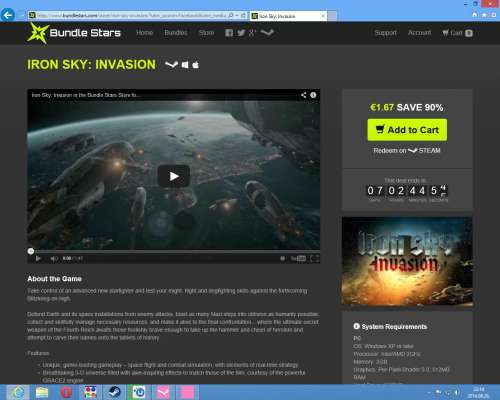Click the Steam platform icon beside the game title
Viewport: 500px width, 400px height.
pyautogui.click(x=172, y=64)
